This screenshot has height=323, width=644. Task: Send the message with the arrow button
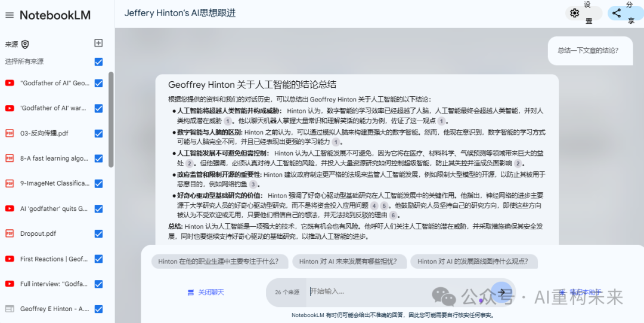pos(501,292)
